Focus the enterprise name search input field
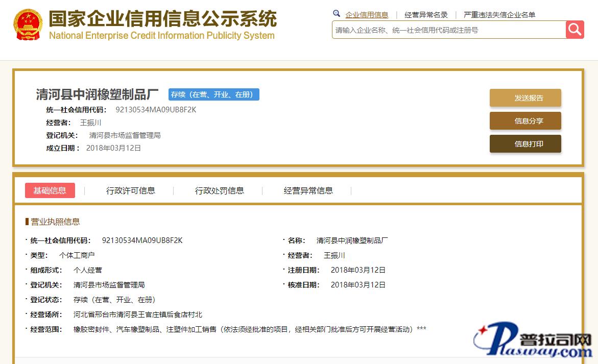598x364 pixels. (448, 30)
